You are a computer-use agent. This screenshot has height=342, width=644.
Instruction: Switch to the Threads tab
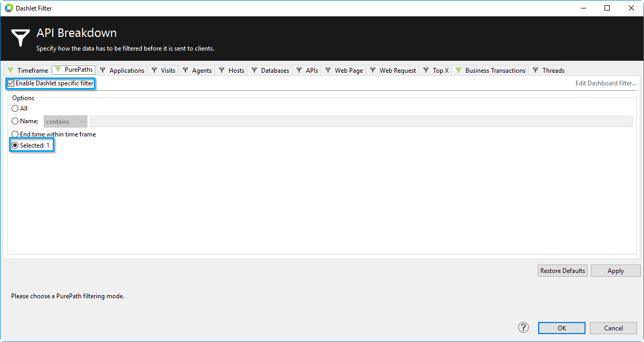548,70
